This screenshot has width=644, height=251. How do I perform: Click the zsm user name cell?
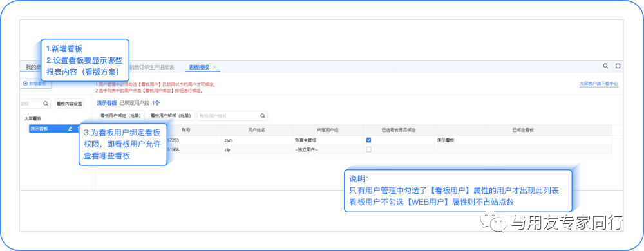(x=257, y=140)
